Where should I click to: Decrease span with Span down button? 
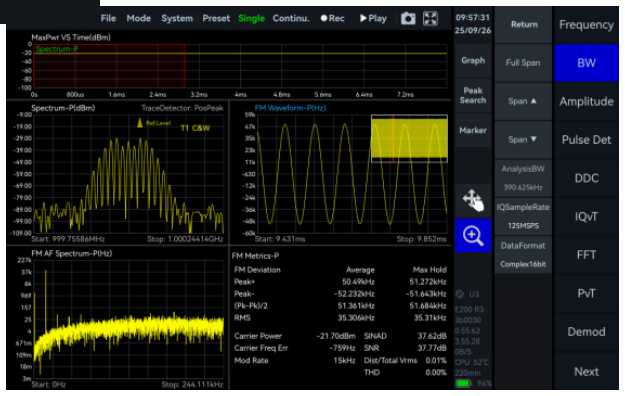pos(523,140)
